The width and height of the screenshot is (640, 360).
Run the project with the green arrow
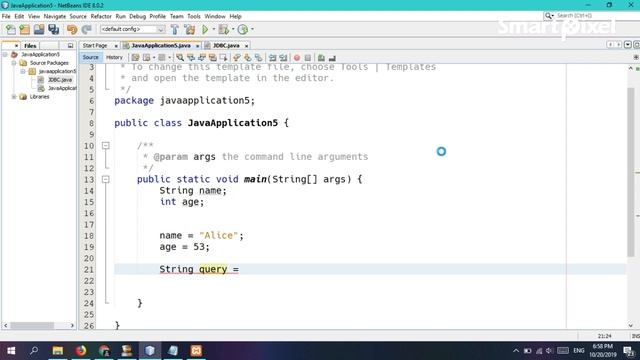(205, 29)
